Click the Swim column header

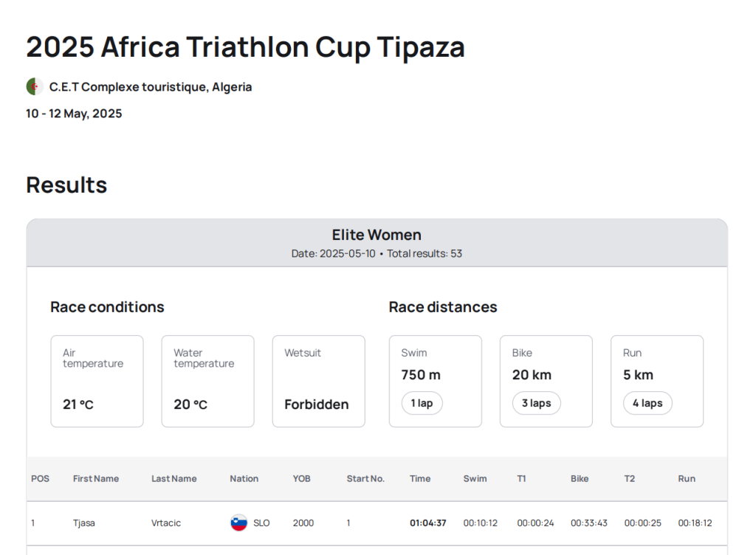(475, 478)
